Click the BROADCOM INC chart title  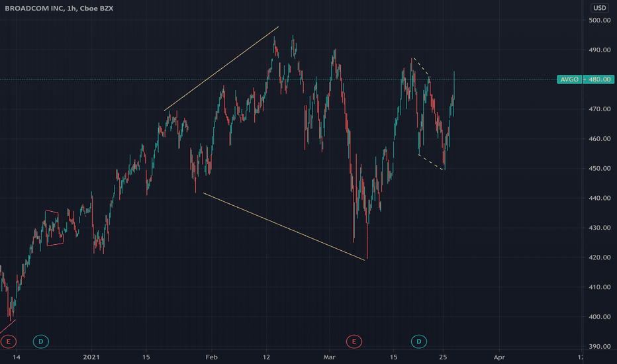pos(59,8)
